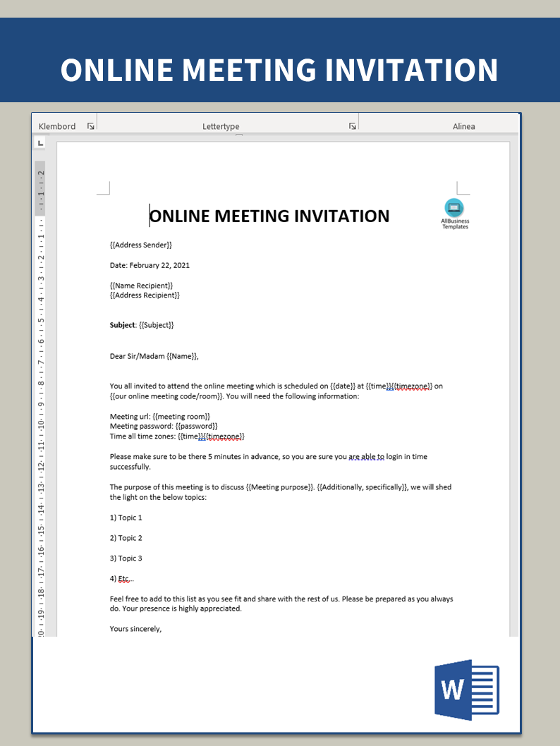Screen dimensions: 560x746
Task: Click the document heading Online Meeting Invitation
Action: (269, 216)
